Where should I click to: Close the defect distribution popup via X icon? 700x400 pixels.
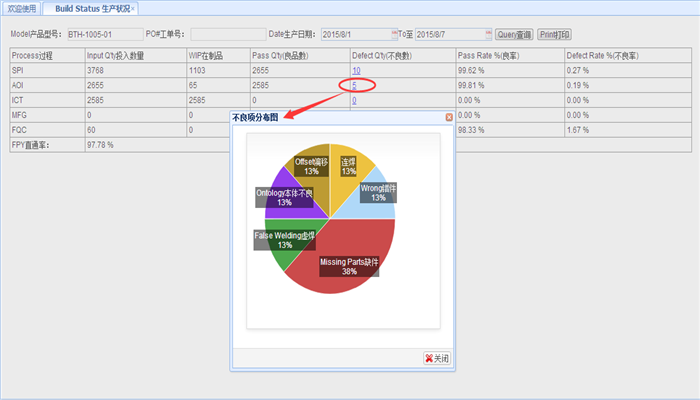click(x=449, y=117)
